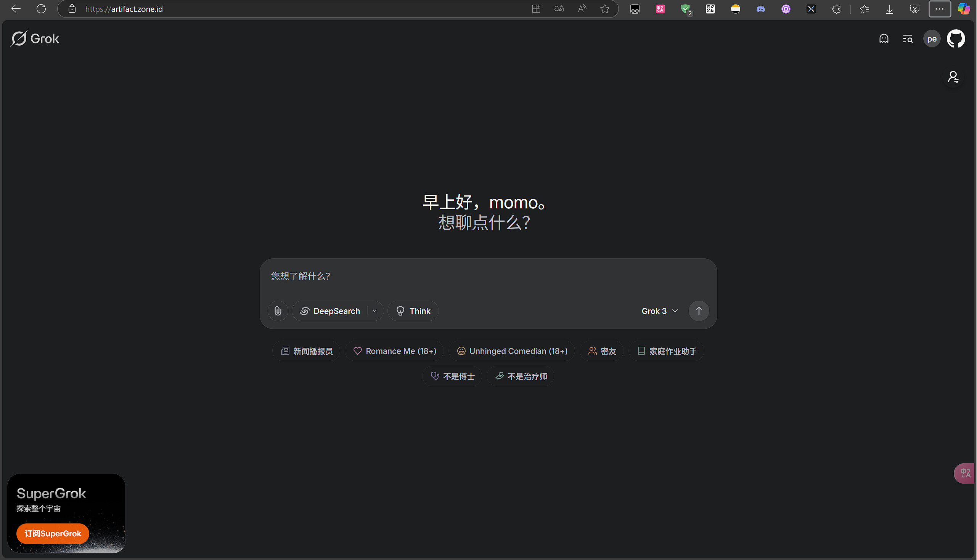
Task: Select Unhinged Comedian (18+) persona
Action: click(512, 351)
